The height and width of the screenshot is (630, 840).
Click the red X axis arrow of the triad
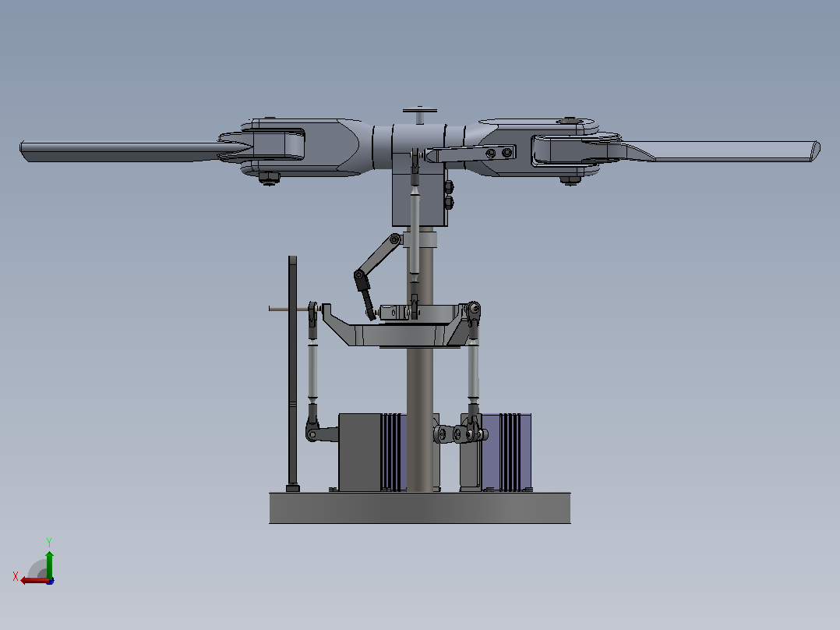34,581
